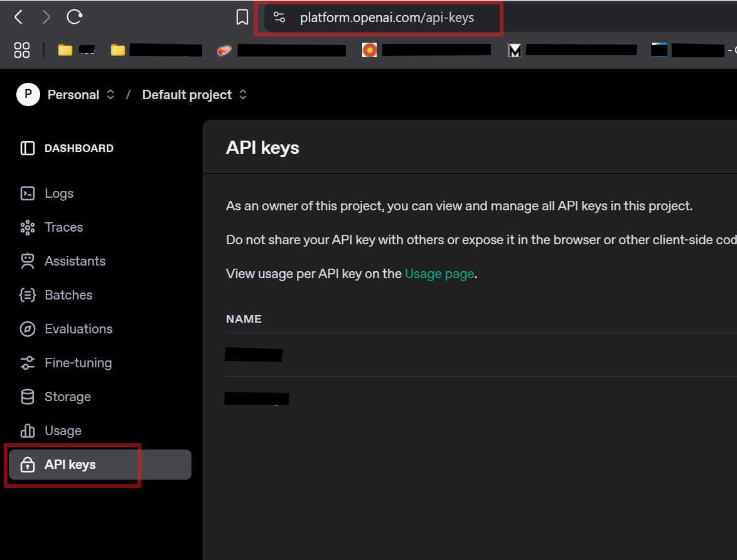
Task: Select API keys in the sidebar
Action: pyautogui.click(x=100, y=465)
